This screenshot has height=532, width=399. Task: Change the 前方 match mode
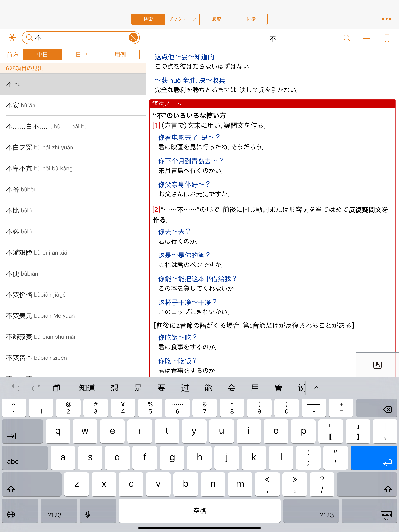[12, 55]
